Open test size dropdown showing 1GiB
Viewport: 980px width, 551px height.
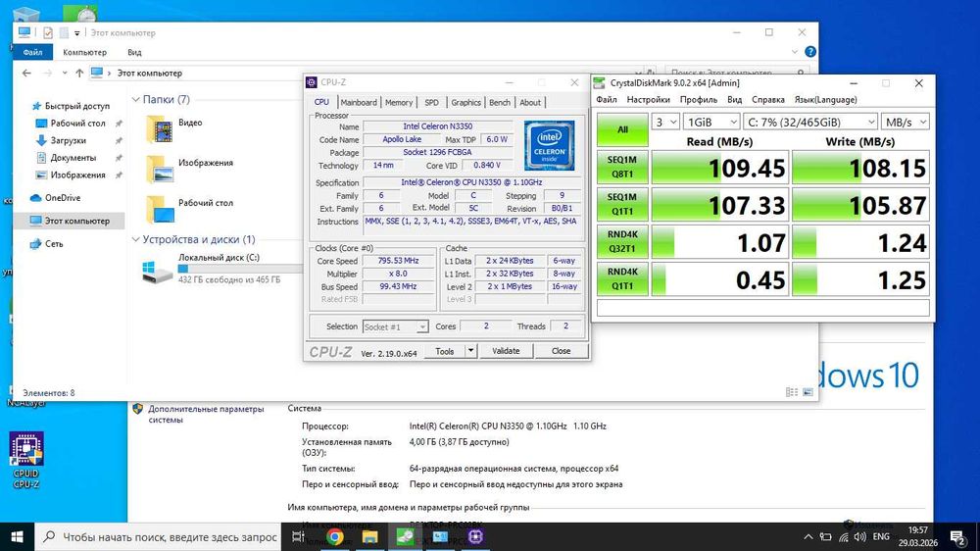tap(711, 122)
